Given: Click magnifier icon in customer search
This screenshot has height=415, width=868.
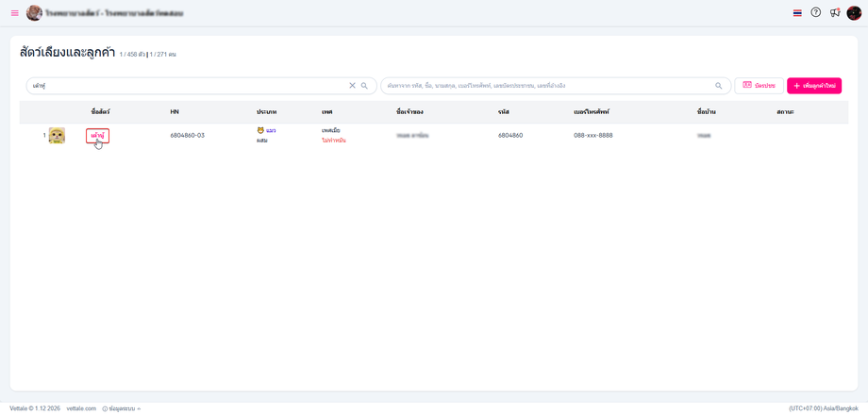Looking at the screenshot, I should [719, 86].
